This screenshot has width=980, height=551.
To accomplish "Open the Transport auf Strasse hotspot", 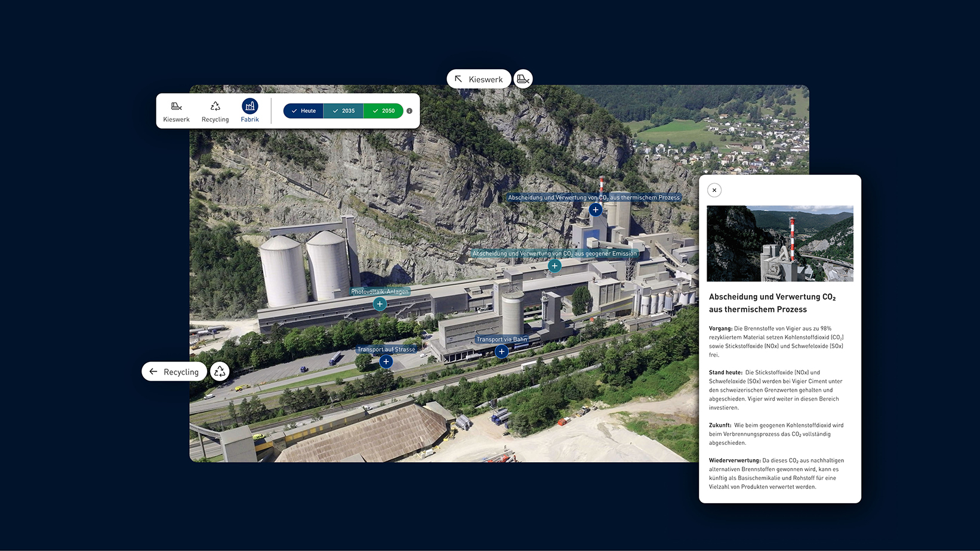I will tap(386, 361).
